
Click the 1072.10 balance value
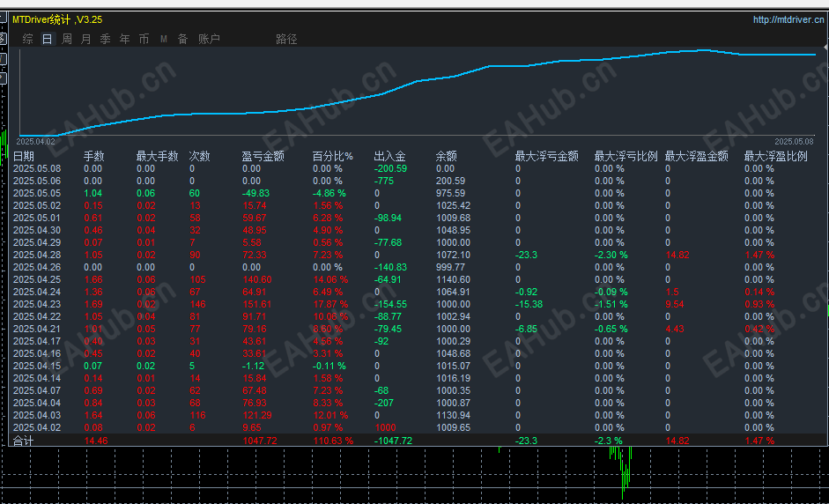pyautogui.click(x=453, y=255)
